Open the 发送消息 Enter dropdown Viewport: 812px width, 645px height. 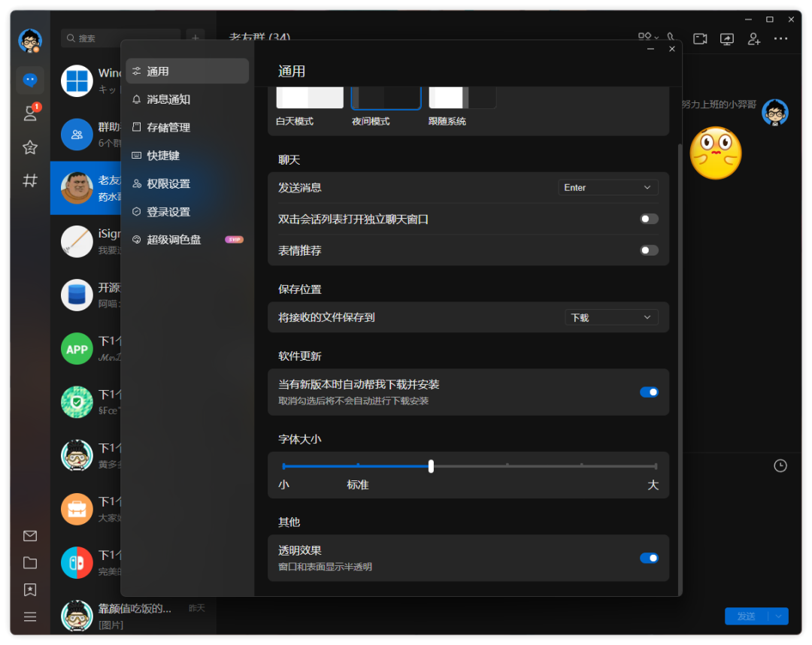point(608,187)
